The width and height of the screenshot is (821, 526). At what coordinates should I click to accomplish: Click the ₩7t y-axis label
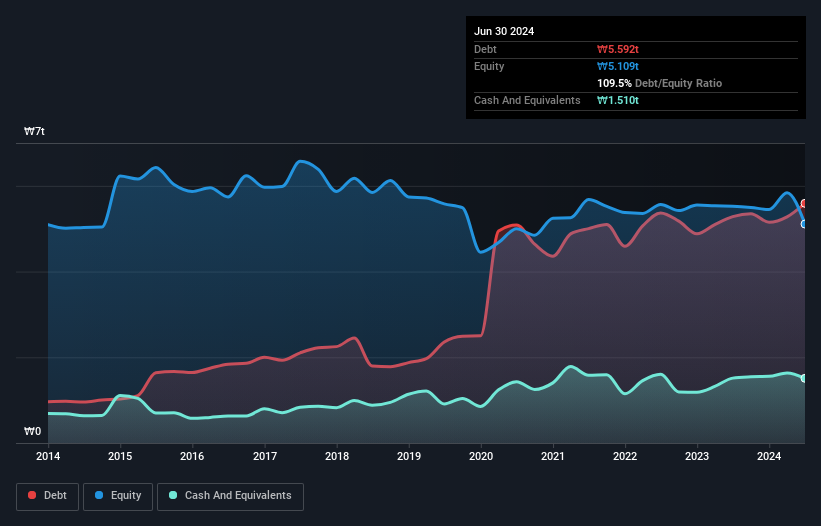34,131
